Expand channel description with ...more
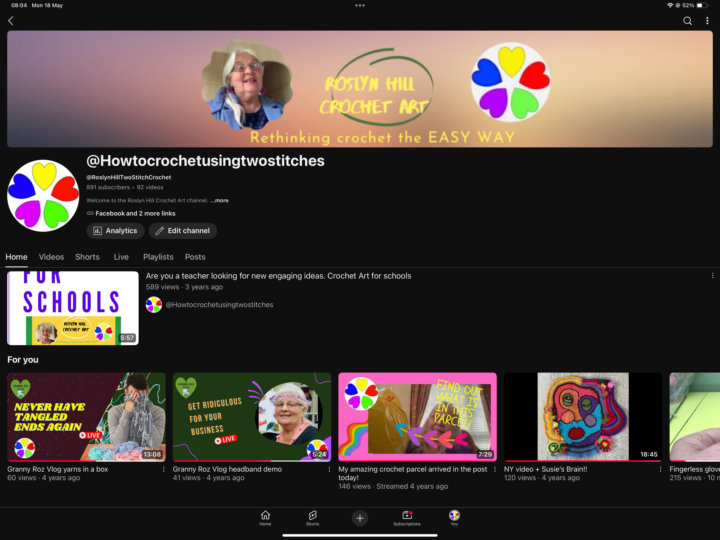This screenshot has width=720, height=540. tap(219, 200)
